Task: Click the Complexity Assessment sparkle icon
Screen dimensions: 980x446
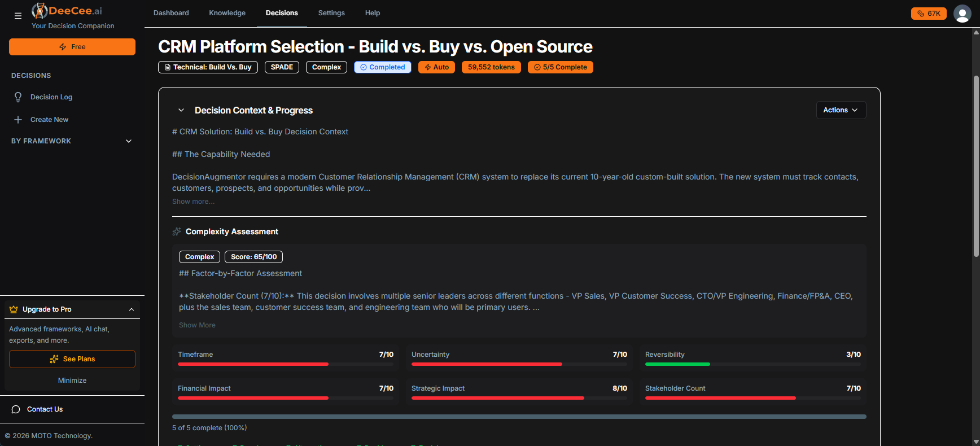Action: point(177,231)
